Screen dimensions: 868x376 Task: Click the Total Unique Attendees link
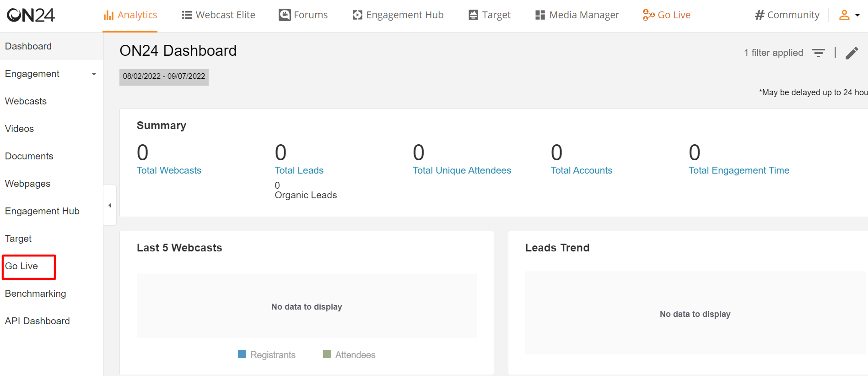pos(462,170)
